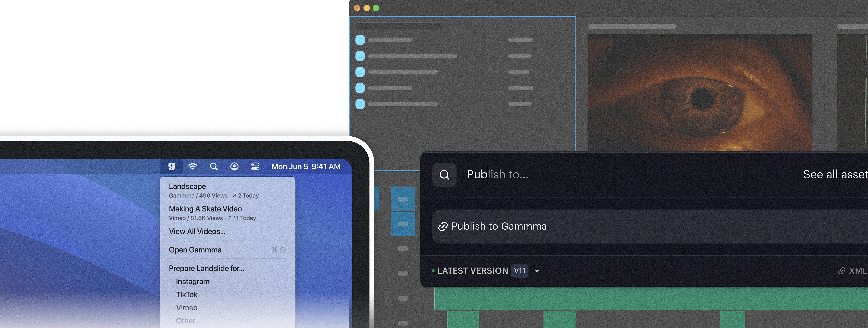Image resolution: width=868 pixels, height=328 pixels.
Task: Choose Open Gammma menu item
Action: coord(228,250)
